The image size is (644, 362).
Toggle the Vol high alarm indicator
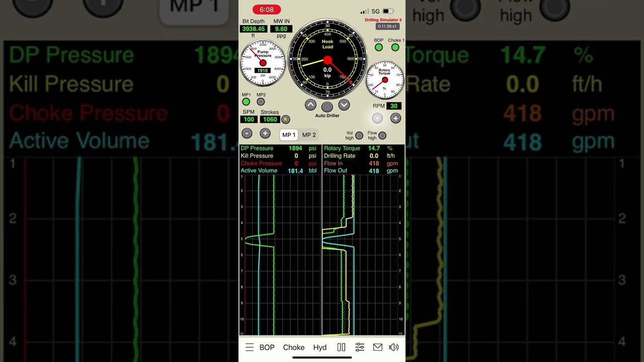coord(359,135)
